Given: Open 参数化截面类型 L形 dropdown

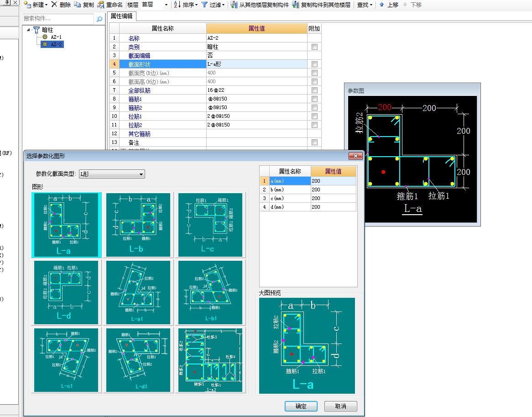Looking at the screenshot, I should (x=112, y=174).
